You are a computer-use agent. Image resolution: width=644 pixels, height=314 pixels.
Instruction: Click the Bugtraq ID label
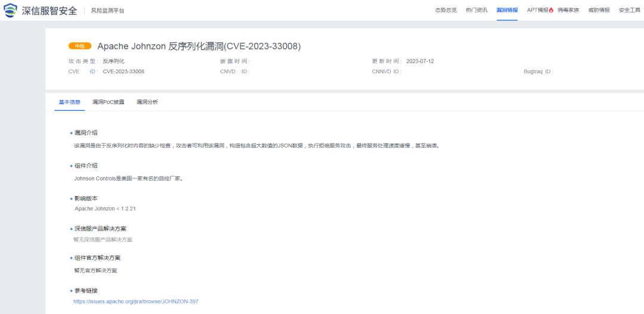click(x=538, y=71)
